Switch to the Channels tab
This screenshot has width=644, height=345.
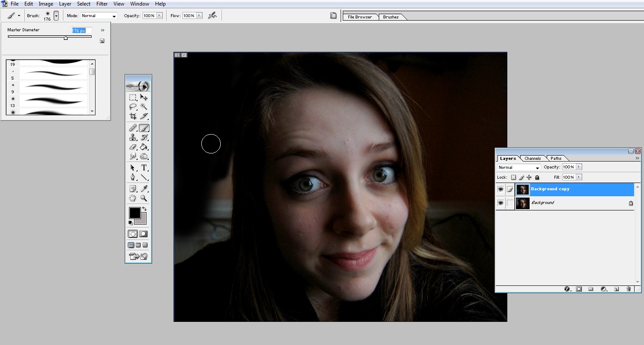tap(533, 159)
